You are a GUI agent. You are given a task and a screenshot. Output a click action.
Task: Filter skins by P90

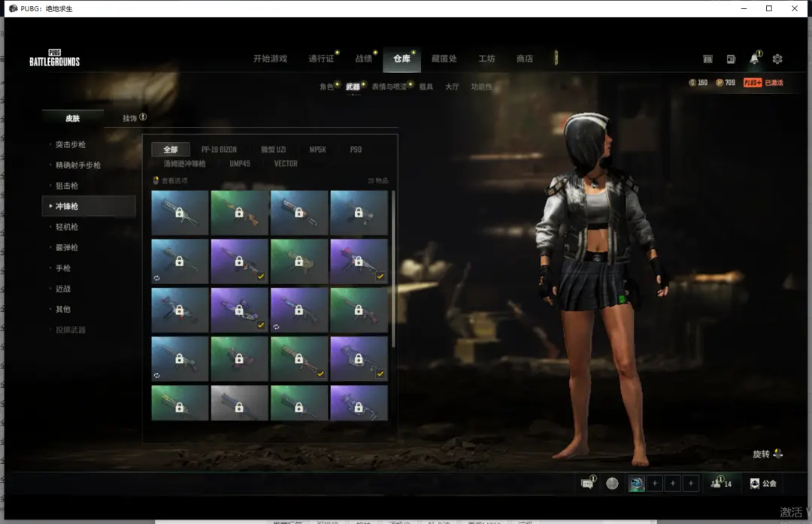(x=356, y=150)
